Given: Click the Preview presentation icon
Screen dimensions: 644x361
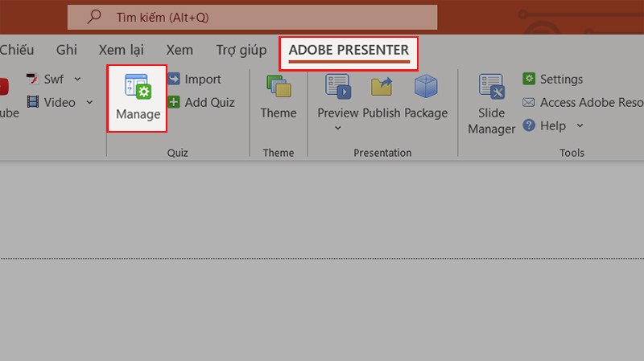Looking at the screenshot, I should [338, 87].
